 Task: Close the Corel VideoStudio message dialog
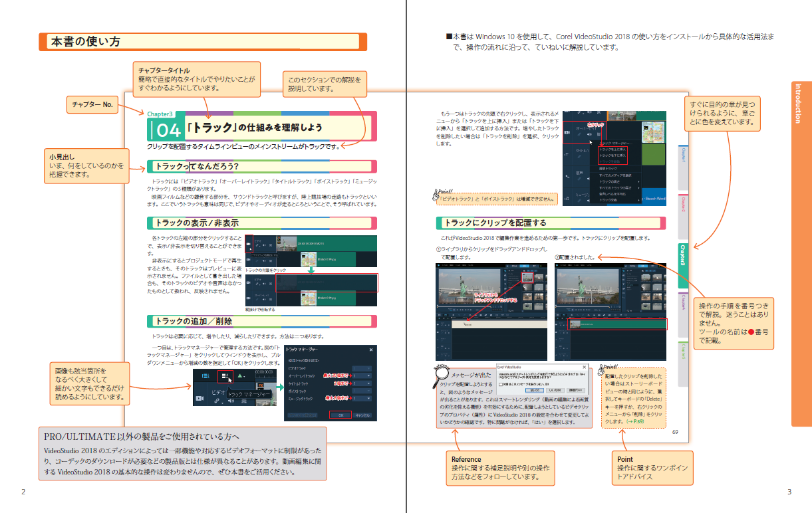pyautogui.click(x=584, y=366)
